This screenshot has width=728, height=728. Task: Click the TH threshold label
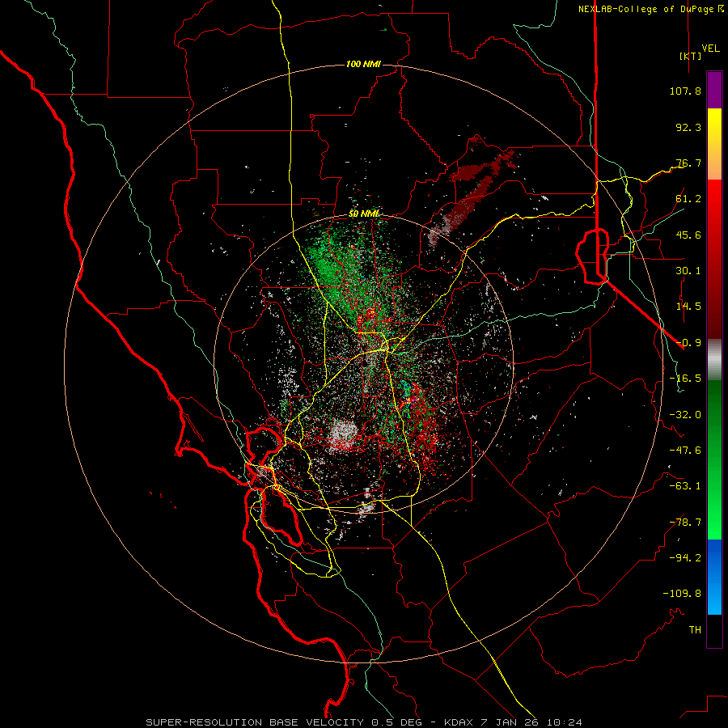point(695,630)
